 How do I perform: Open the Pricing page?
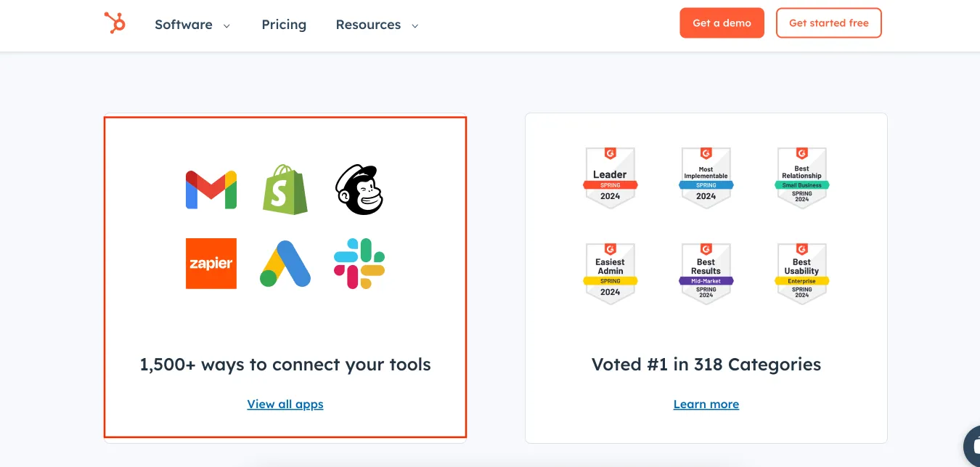coord(284,25)
